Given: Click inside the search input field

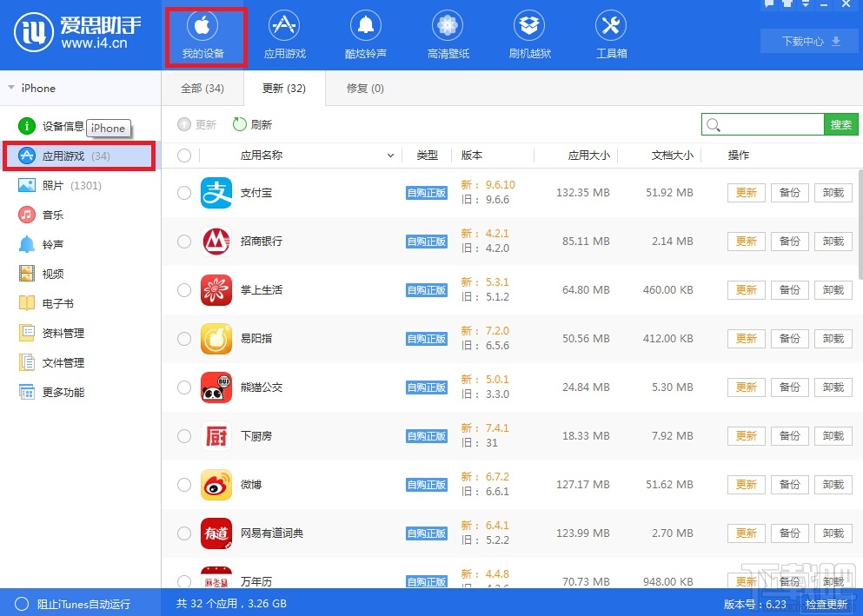Looking at the screenshot, I should pos(765,124).
